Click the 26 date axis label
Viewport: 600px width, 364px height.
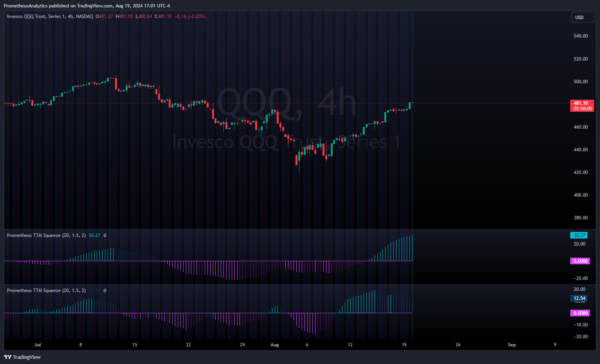pos(458,345)
